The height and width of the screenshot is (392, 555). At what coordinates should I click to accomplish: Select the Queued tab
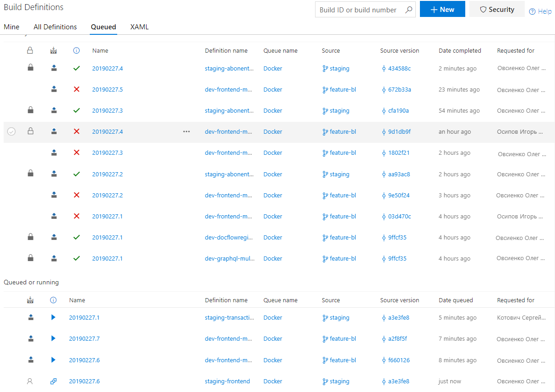coord(103,27)
